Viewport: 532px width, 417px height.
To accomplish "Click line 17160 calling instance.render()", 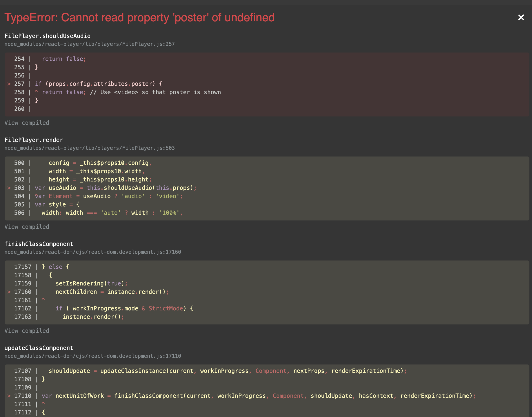I will [111, 292].
